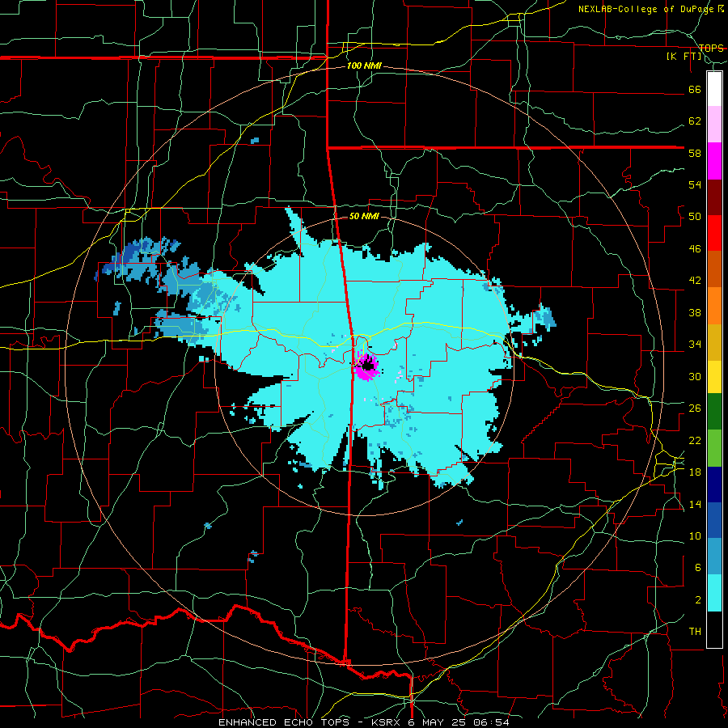This screenshot has width=728, height=728.
Task: Click the black TH threshold legend swatch
Action: pyautogui.click(x=714, y=629)
